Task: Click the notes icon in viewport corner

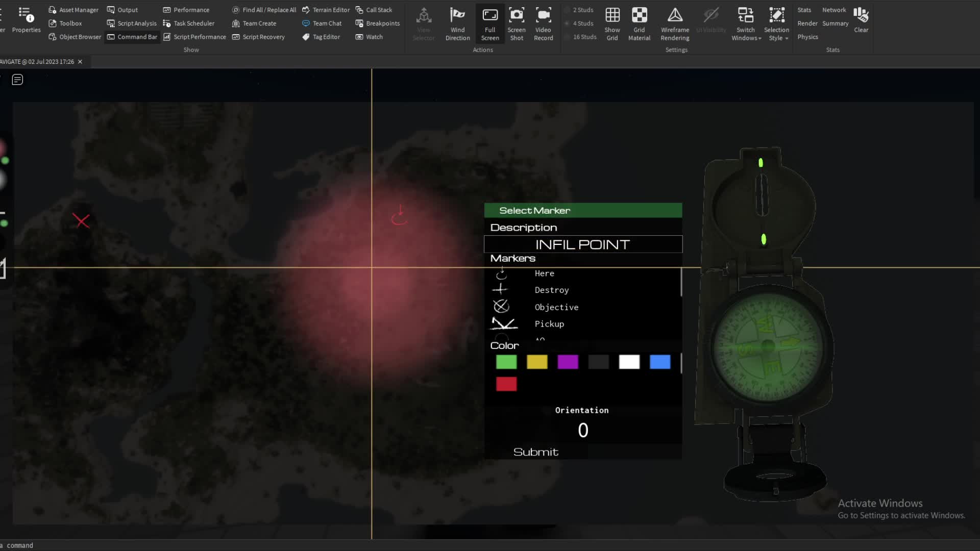Action: (x=17, y=80)
